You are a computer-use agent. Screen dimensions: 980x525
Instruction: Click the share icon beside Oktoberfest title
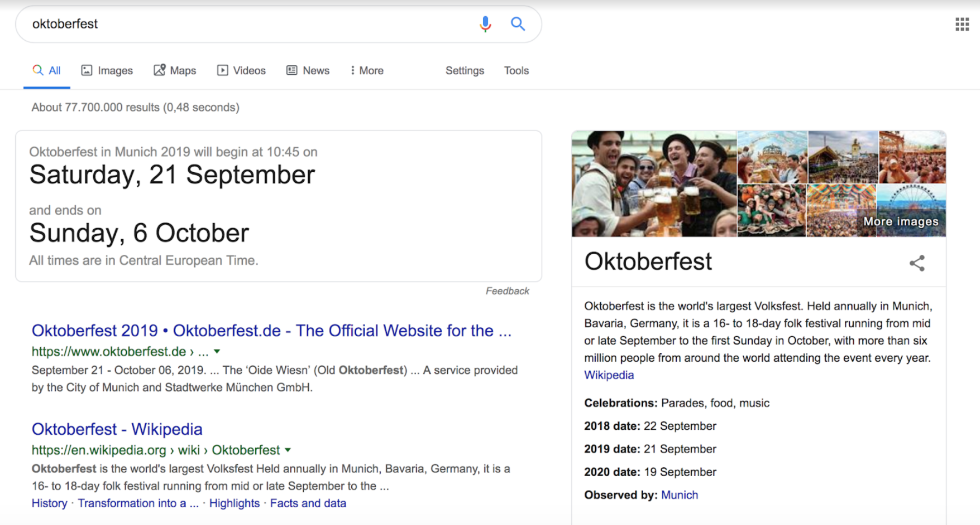pyautogui.click(x=917, y=263)
